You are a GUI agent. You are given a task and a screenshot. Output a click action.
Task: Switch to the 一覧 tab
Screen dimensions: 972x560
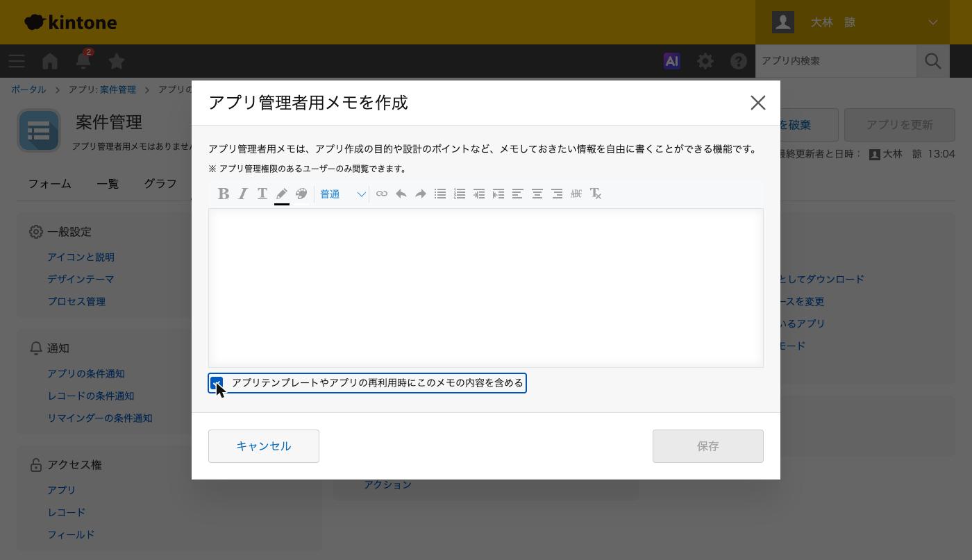click(x=108, y=184)
